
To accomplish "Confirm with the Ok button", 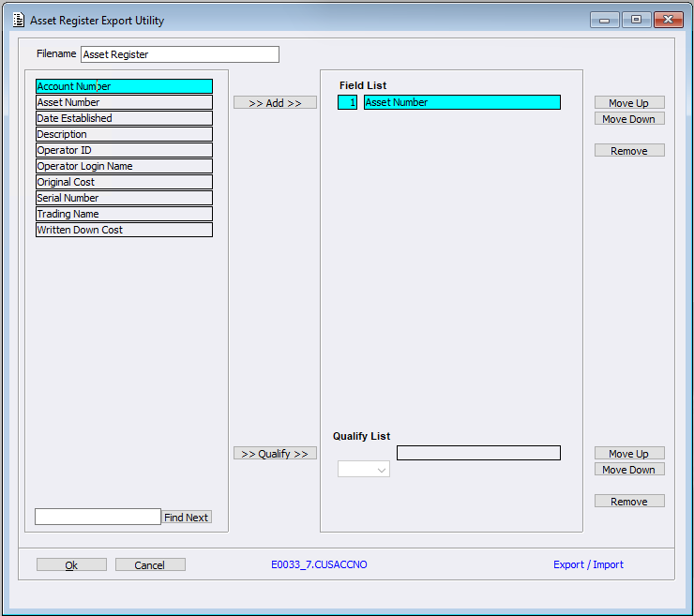I will tap(71, 565).
